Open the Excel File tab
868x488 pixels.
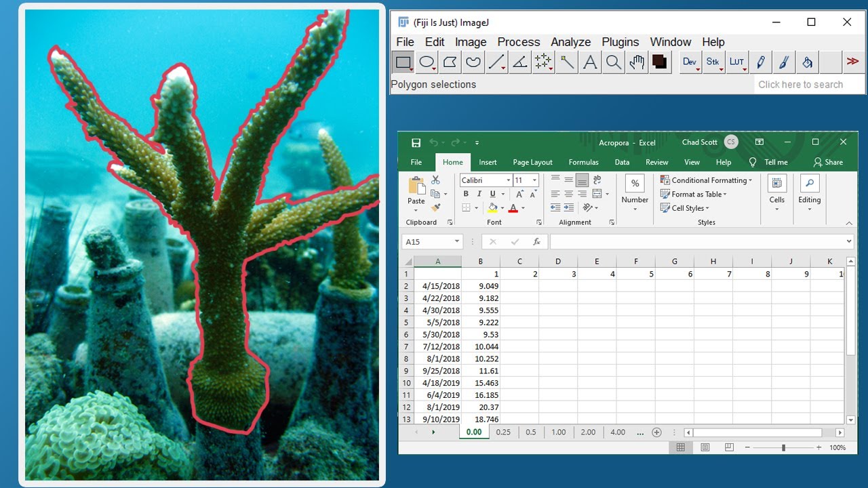click(x=416, y=163)
